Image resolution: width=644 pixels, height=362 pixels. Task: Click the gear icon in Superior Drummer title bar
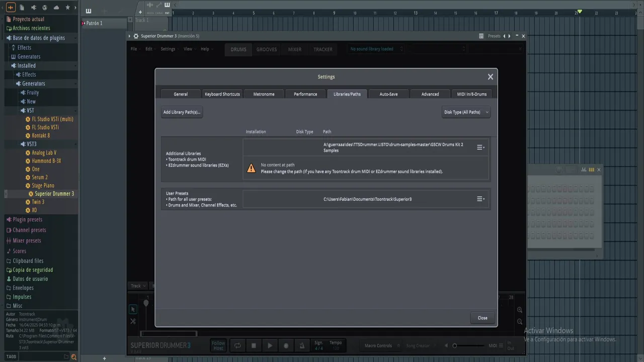(x=136, y=36)
